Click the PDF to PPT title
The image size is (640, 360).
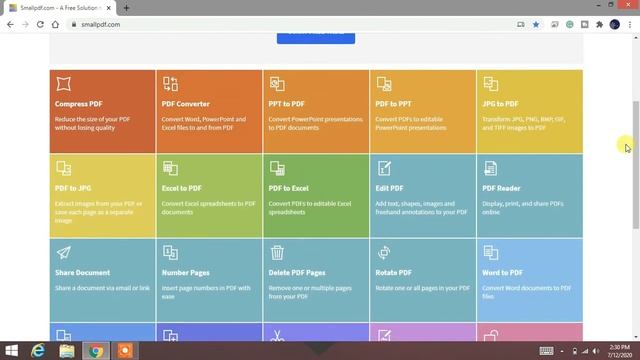coord(393,104)
